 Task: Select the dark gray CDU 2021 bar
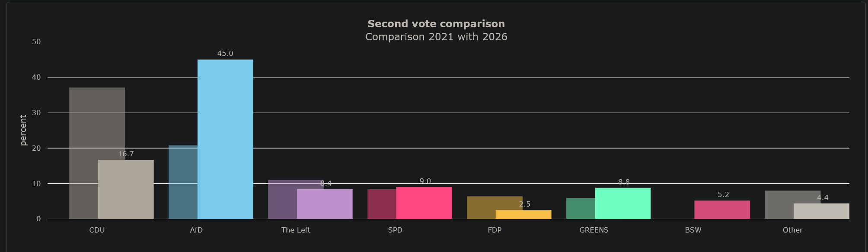pos(97,153)
